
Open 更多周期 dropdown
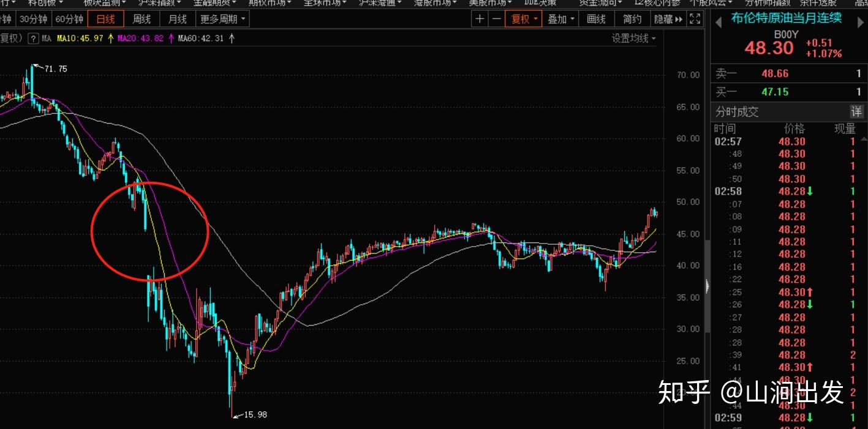[x=222, y=19]
